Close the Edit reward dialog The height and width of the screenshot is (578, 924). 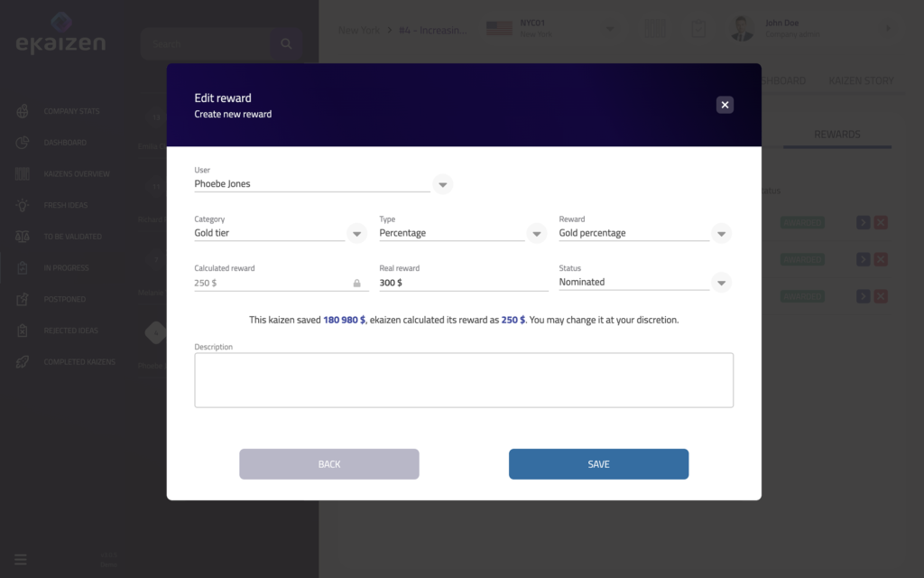(725, 105)
